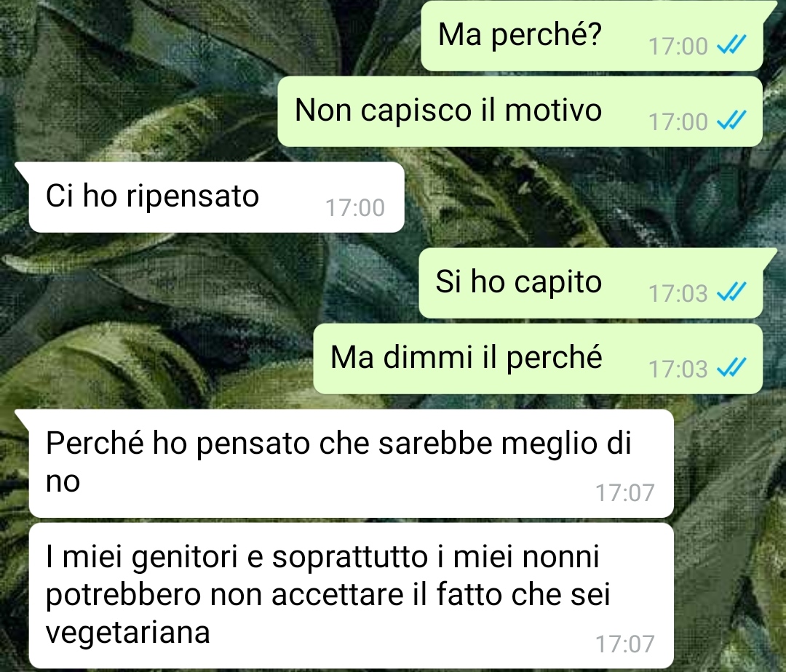Screen dimensions: 786x672
Task: Tap 17:07 timestamp on 'meglio di no' message
Action: pyautogui.click(x=624, y=493)
